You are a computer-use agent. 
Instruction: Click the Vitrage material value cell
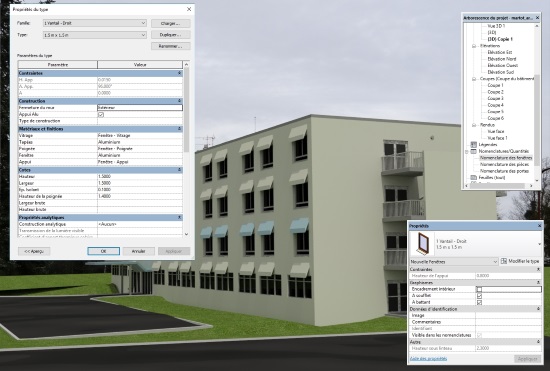[140, 135]
